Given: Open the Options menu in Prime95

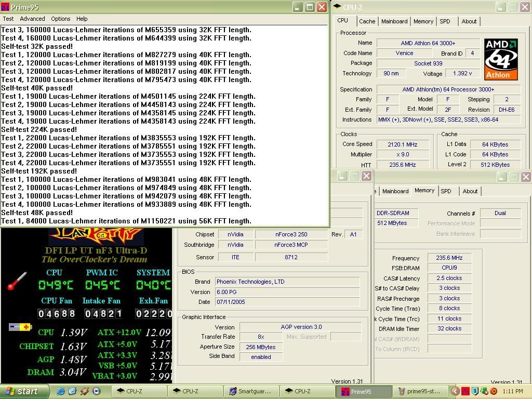Looking at the screenshot, I should tap(60, 19).
